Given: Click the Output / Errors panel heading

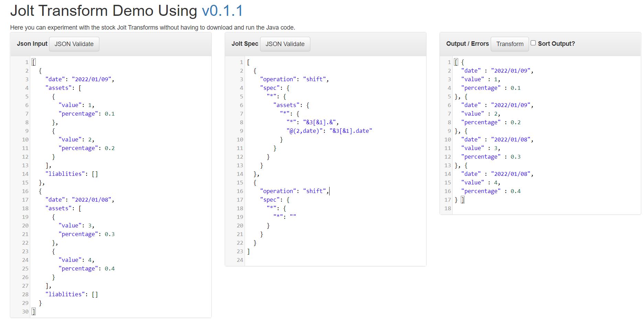Looking at the screenshot, I should coord(467,44).
